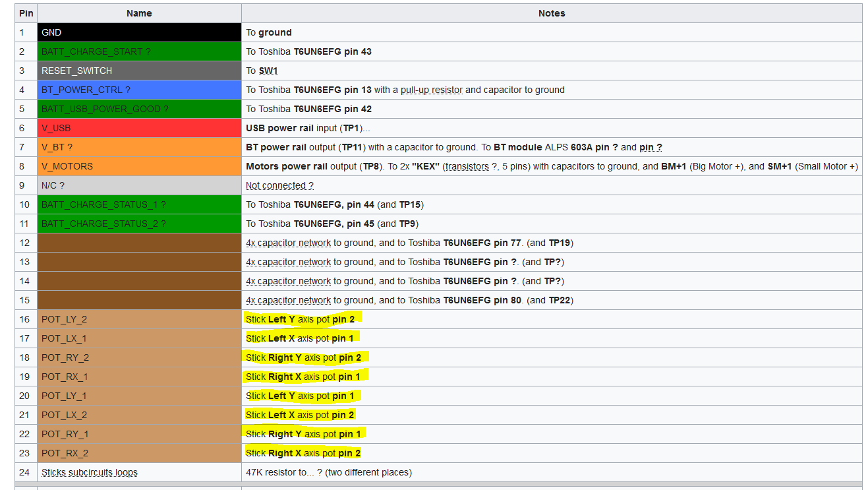This screenshot has height=490, width=868.
Task: Click the T6UN6EFG pin 45 TP9 note
Action: click(x=332, y=224)
